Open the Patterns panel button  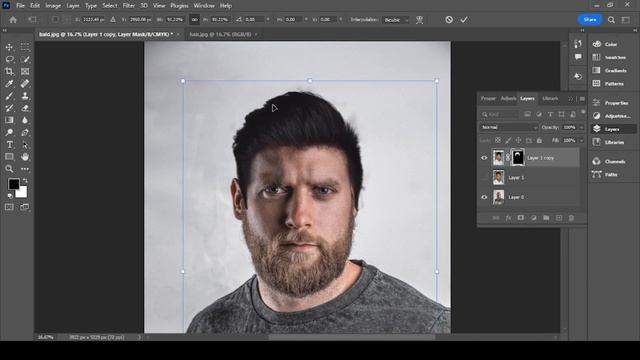[x=609, y=84]
